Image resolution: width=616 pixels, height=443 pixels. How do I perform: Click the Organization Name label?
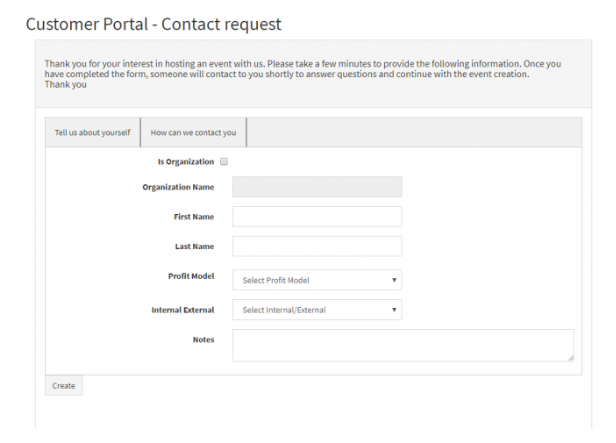point(178,187)
